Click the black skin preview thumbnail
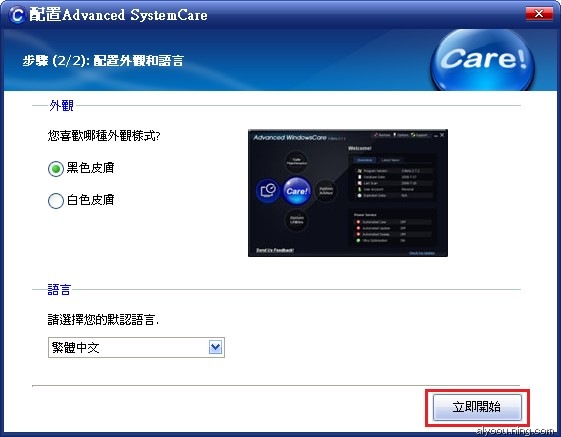The image size is (561, 437). [348, 193]
